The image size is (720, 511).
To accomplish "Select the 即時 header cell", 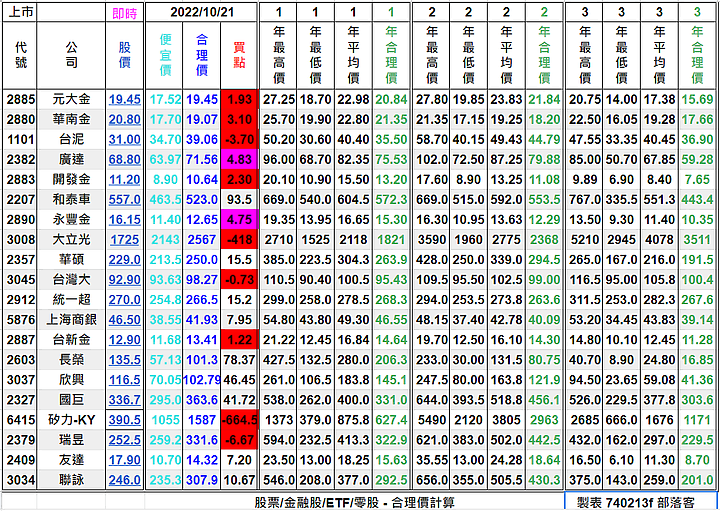I will tap(124, 13).
